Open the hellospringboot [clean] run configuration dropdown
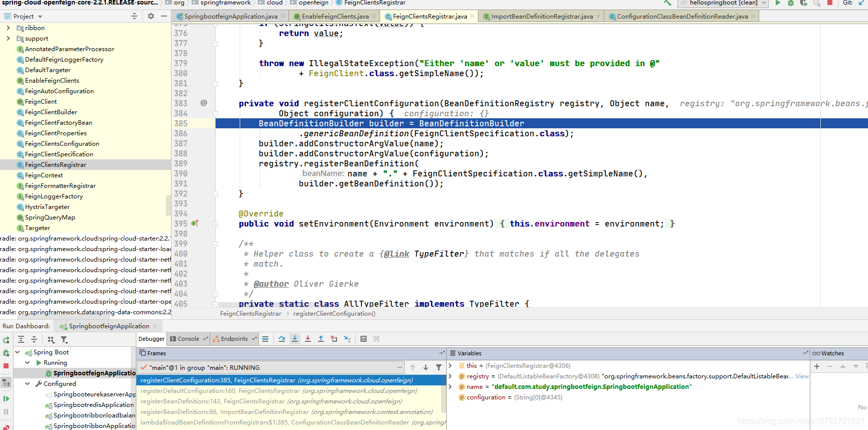The height and width of the screenshot is (430, 868). 723,3
